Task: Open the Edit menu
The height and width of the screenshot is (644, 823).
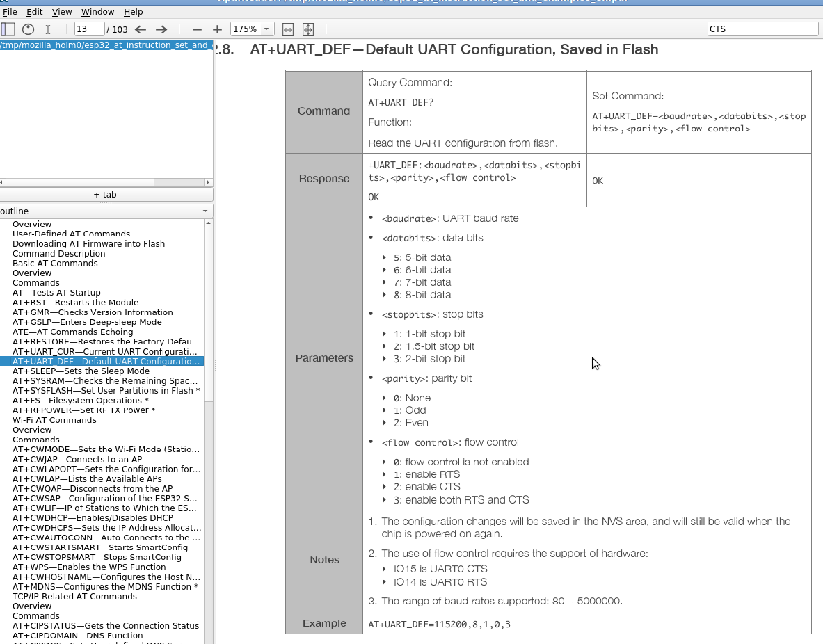Action: click(35, 12)
